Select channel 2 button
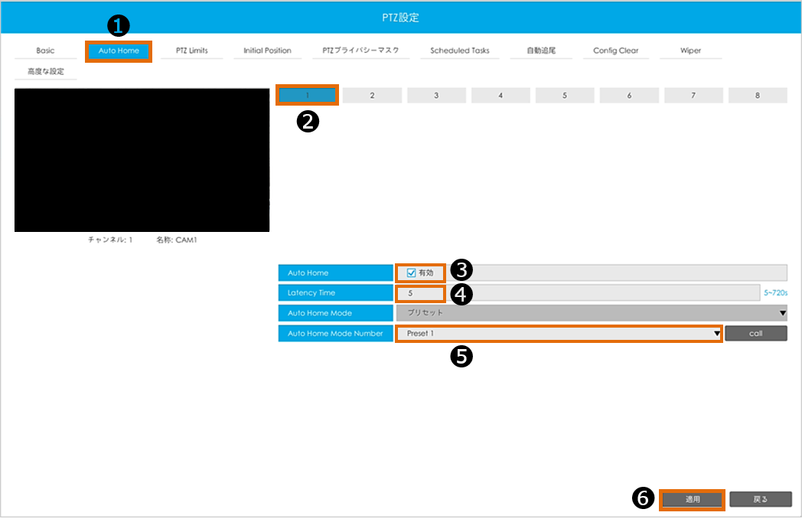This screenshot has width=802, height=532. point(372,96)
